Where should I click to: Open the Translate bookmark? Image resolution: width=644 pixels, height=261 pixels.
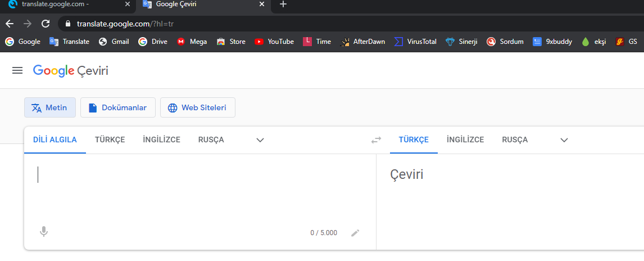pyautogui.click(x=70, y=42)
